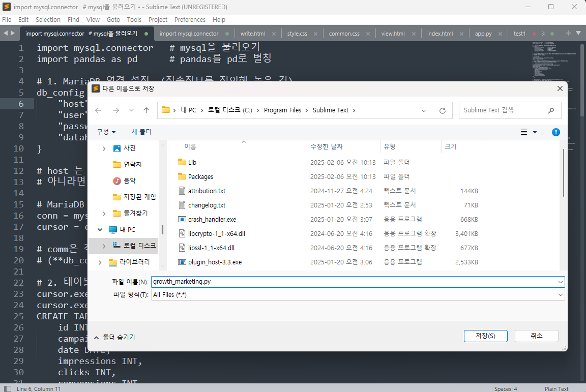
Task: Open tab list dropdown triangle in Sublime
Action: 578,33
